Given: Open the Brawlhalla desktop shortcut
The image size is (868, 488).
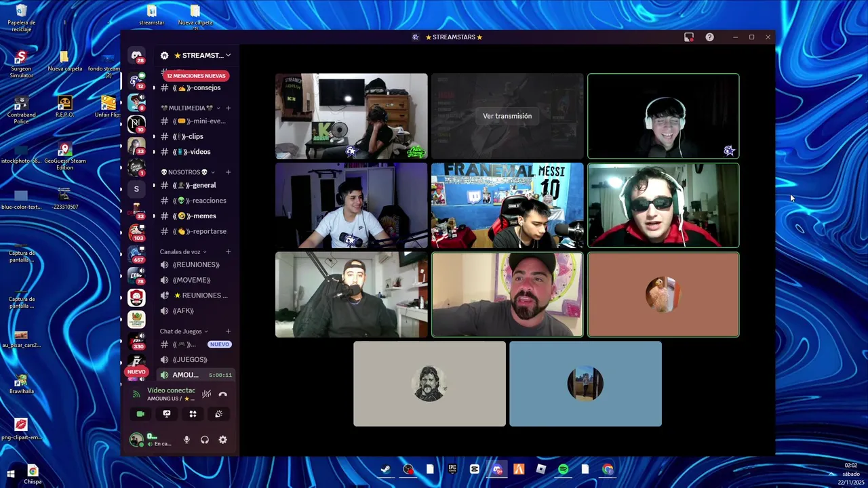Looking at the screenshot, I should click(x=22, y=384).
